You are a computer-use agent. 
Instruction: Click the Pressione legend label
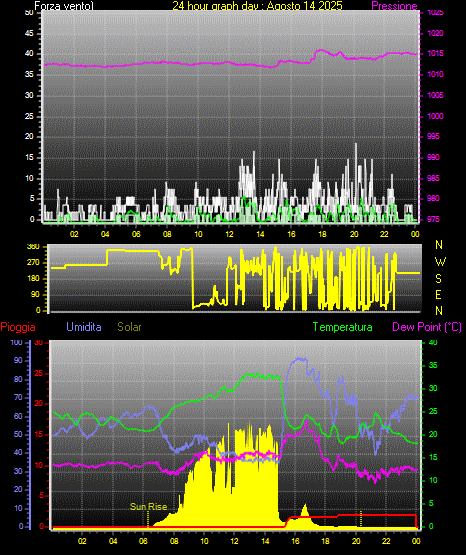[x=394, y=6]
